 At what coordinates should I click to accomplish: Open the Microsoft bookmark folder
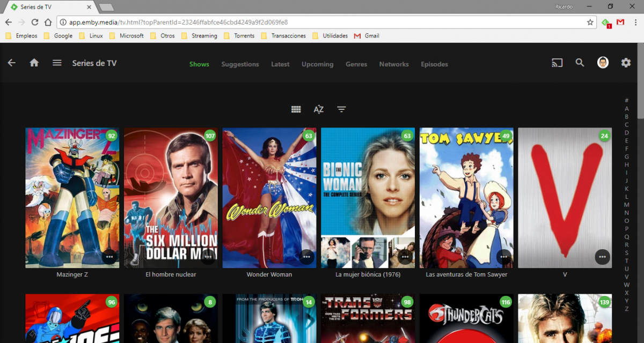[126, 36]
